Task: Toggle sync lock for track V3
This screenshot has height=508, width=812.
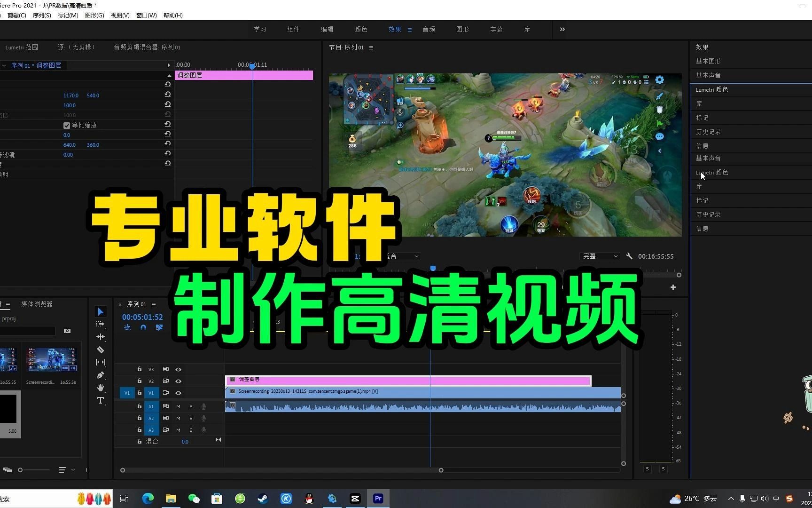Action: click(165, 369)
